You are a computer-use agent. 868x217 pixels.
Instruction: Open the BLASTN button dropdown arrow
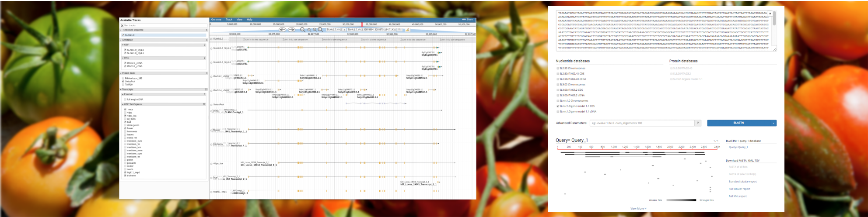tap(773, 123)
